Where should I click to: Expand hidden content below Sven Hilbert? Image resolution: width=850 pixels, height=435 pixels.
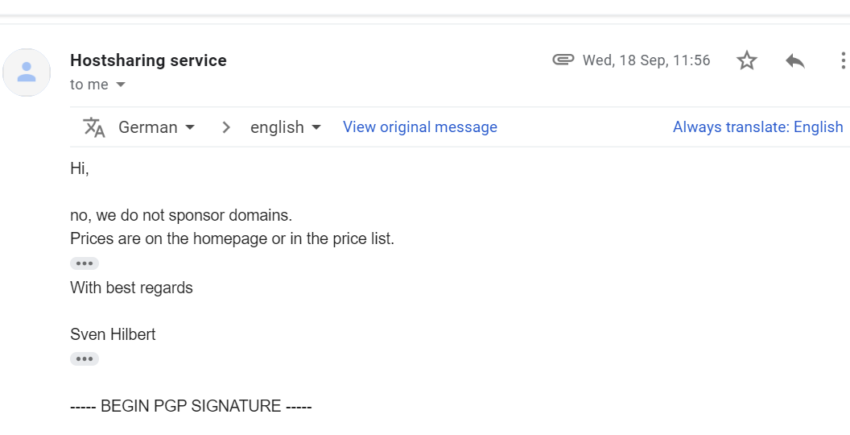click(x=84, y=359)
